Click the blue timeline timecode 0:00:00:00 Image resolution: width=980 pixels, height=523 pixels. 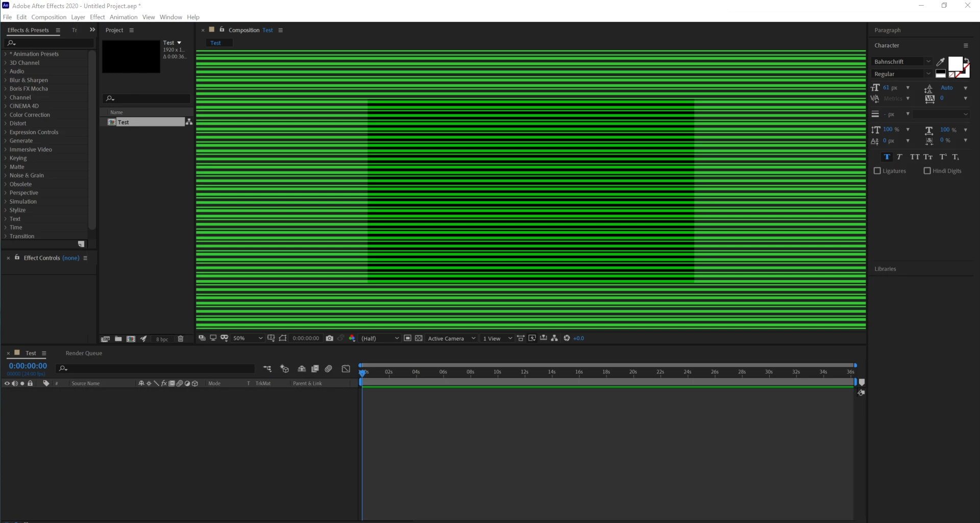coord(28,366)
